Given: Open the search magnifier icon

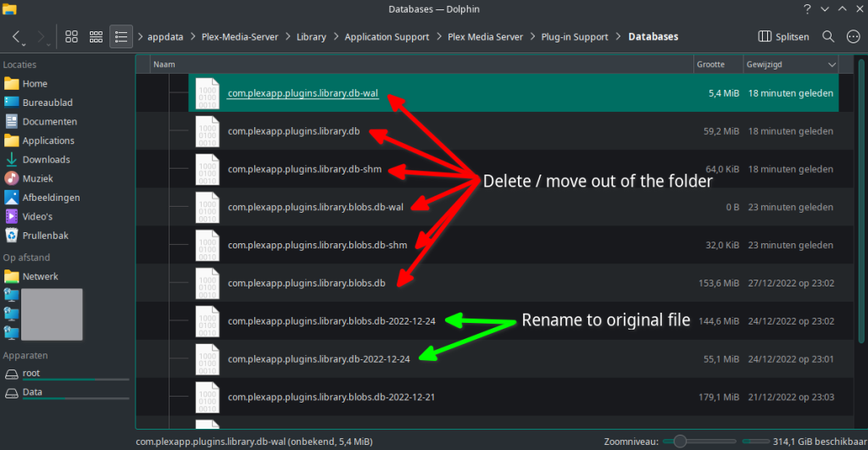Looking at the screenshot, I should 828,37.
